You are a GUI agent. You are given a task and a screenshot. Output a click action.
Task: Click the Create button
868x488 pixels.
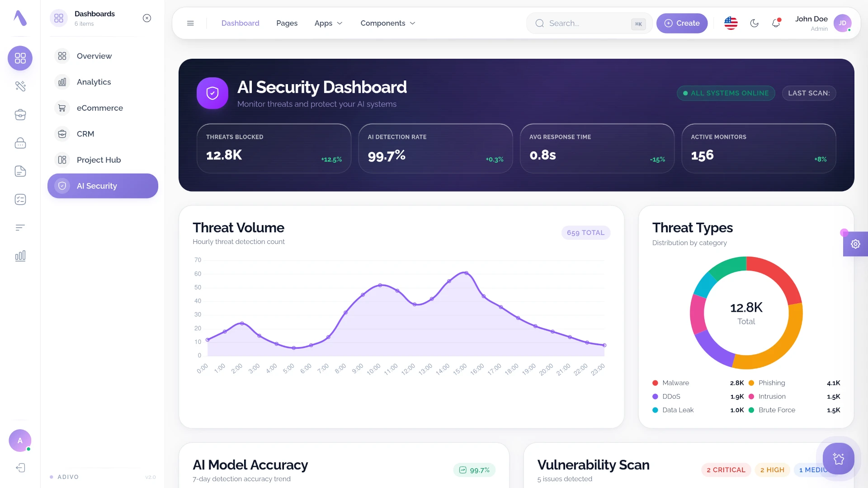click(x=682, y=23)
